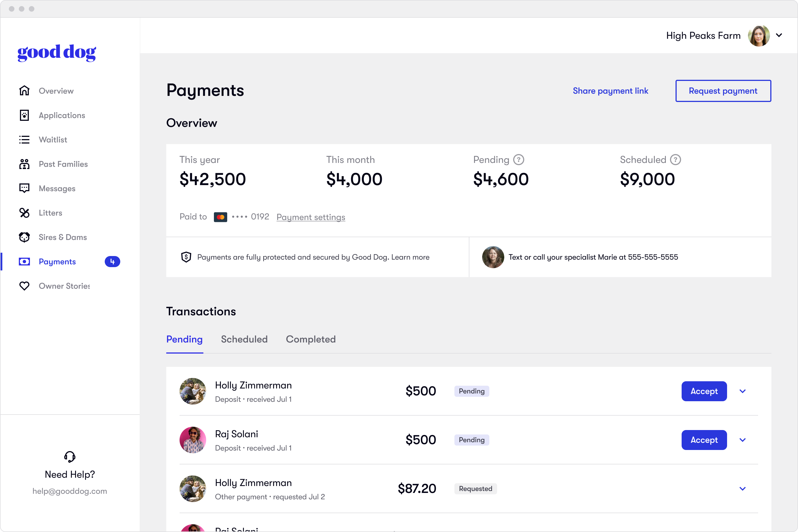Click the Request payment button

(x=723, y=91)
